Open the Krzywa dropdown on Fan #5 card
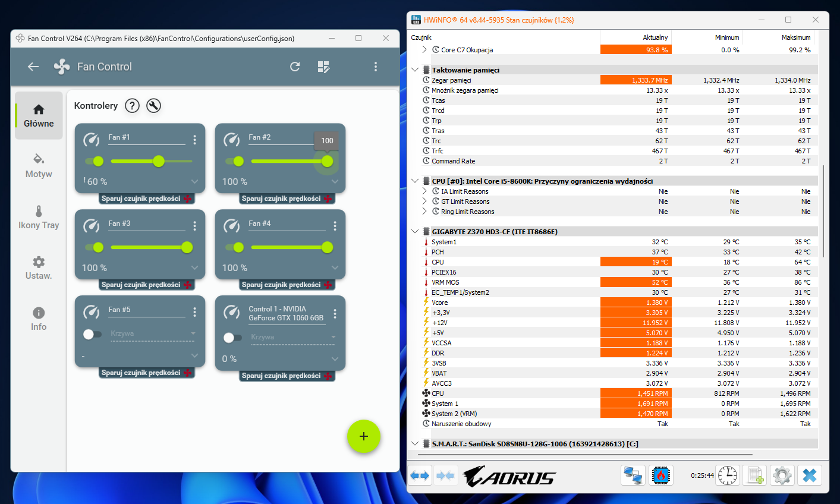 [153, 334]
